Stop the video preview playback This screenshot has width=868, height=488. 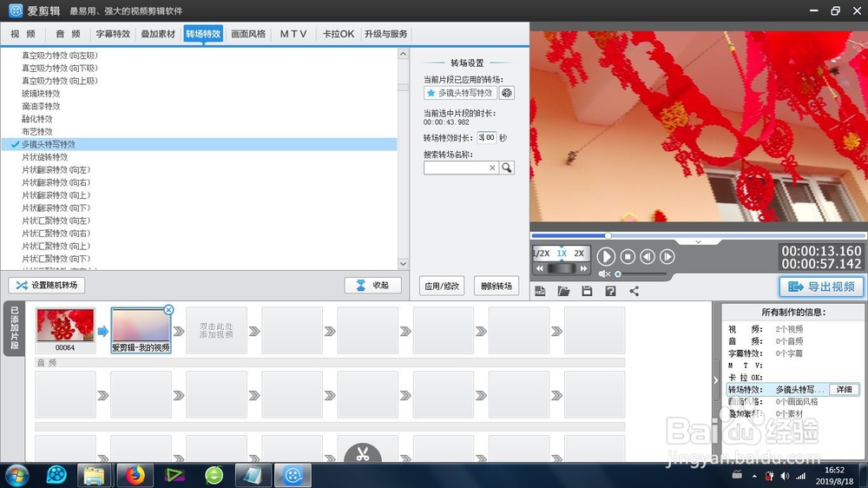coord(628,256)
